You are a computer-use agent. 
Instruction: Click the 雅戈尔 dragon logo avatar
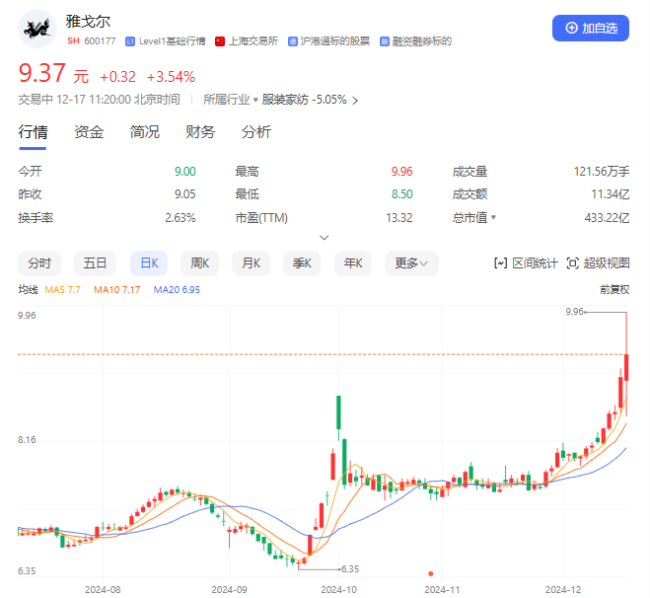(37, 29)
